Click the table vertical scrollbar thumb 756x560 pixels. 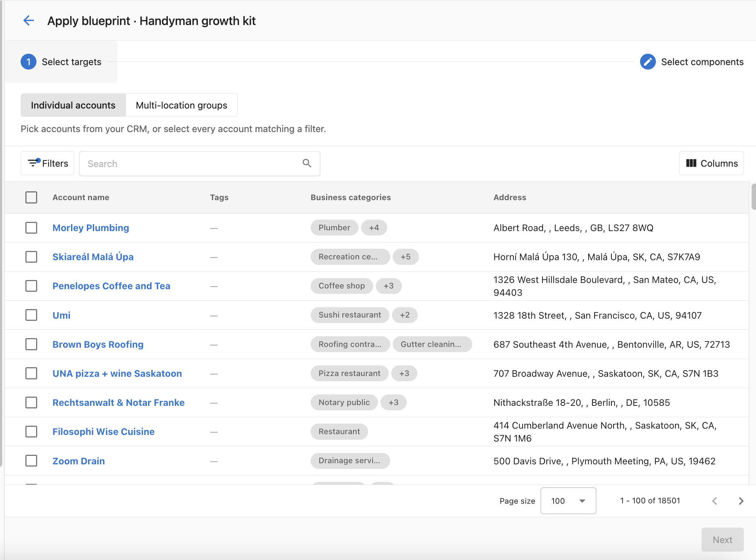pyautogui.click(x=753, y=196)
